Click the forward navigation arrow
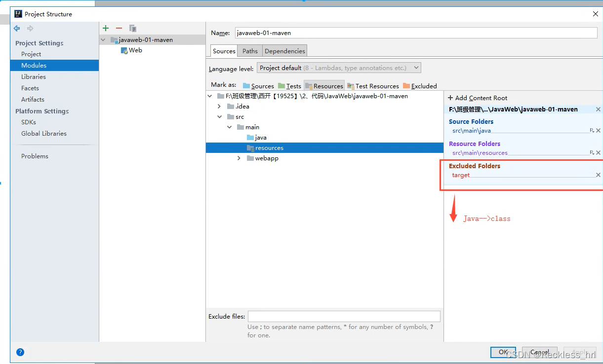The height and width of the screenshot is (364, 603). [30, 29]
